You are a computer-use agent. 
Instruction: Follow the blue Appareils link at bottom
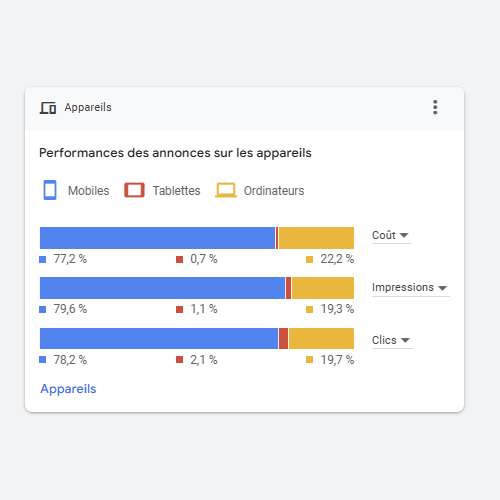68,389
